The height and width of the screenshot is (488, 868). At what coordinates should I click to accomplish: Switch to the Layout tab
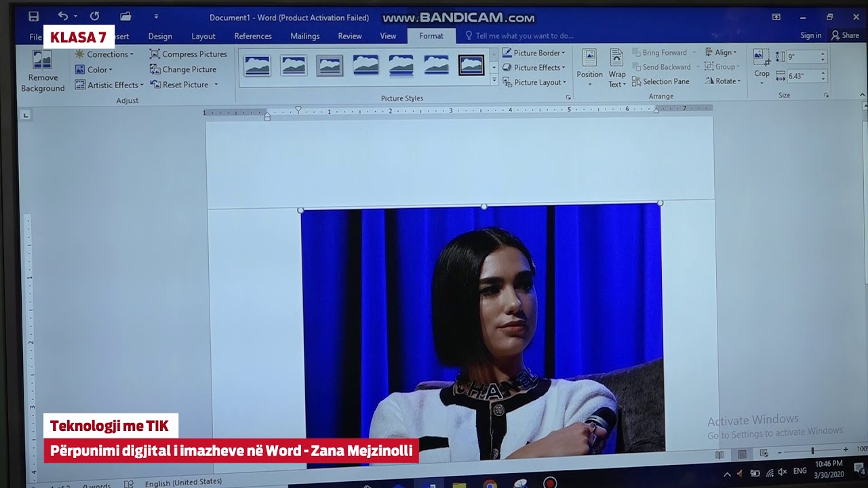pyautogui.click(x=203, y=37)
